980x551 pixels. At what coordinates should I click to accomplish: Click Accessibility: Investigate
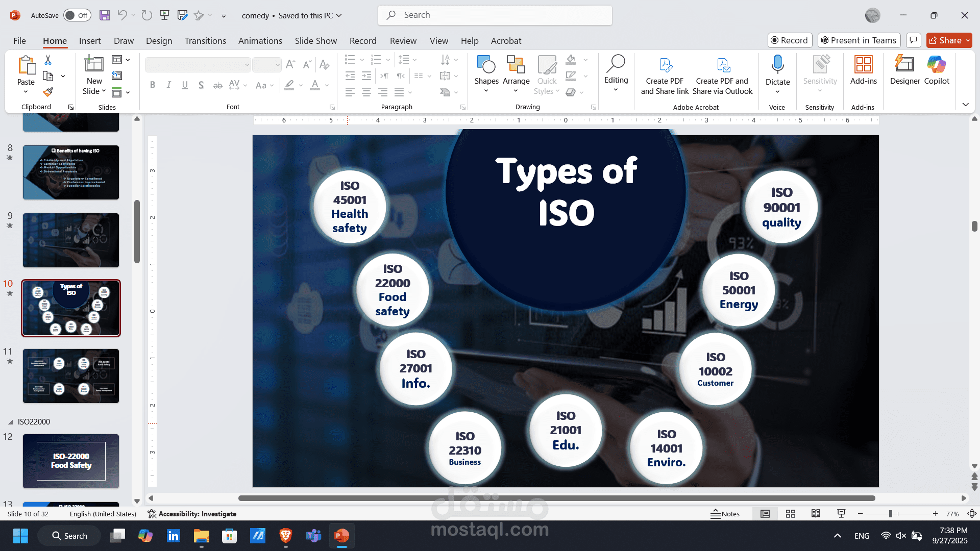tap(192, 514)
